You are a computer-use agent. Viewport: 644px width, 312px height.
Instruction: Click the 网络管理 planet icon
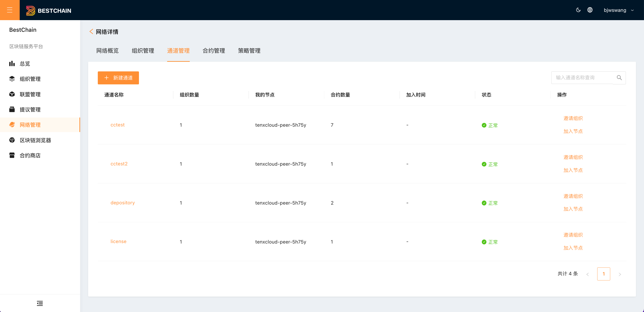(x=12, y=124)
